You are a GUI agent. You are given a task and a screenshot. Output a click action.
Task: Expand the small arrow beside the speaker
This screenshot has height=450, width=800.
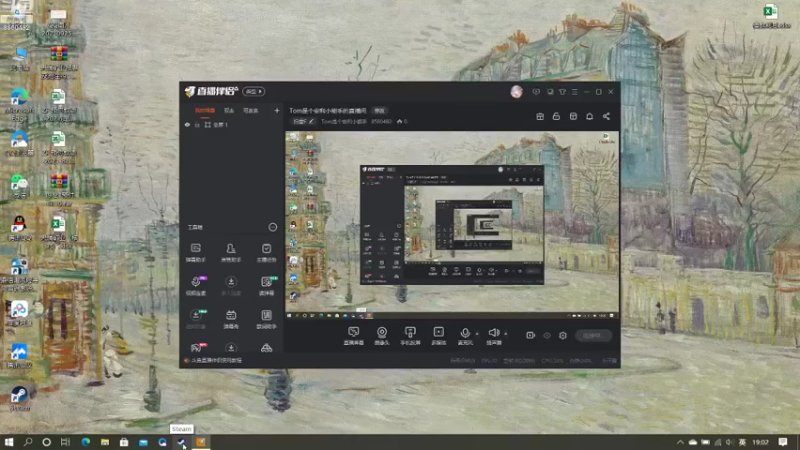(x=506, y=334)
